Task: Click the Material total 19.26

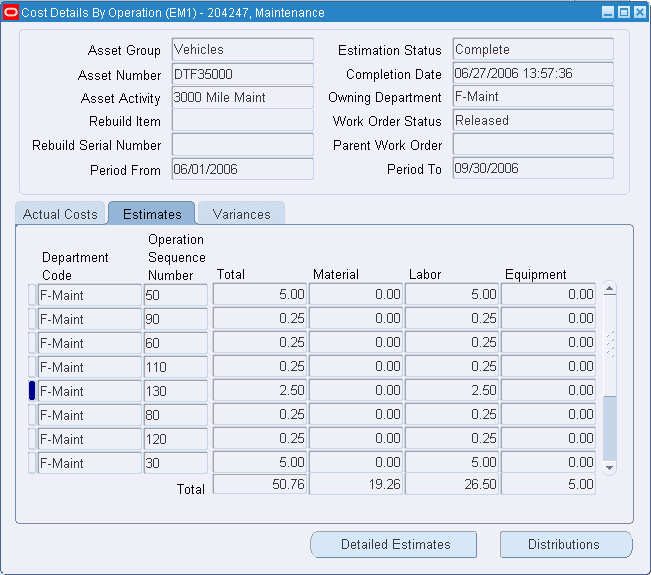Action: click(x=356, y=484)
